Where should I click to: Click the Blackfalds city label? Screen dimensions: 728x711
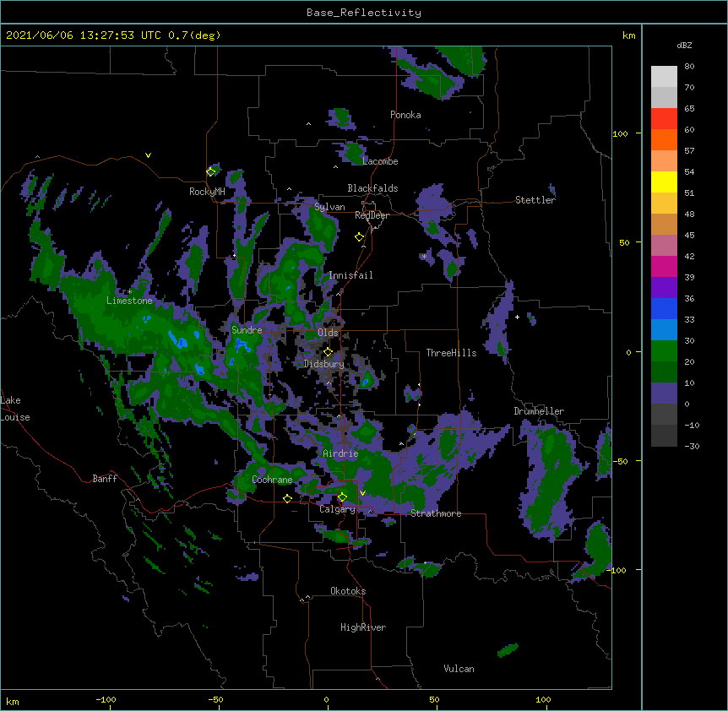tap(372, 188)
